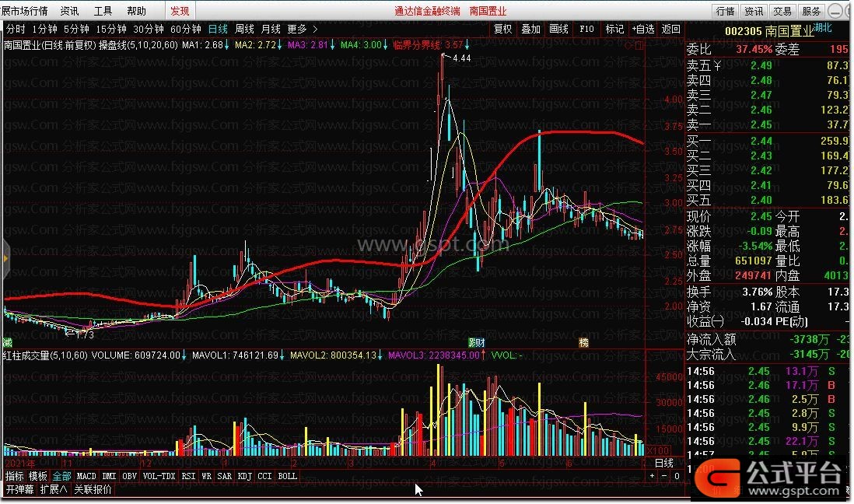Switch to 30分钟 chart period

pyautogui.click(x=148, y=29)
